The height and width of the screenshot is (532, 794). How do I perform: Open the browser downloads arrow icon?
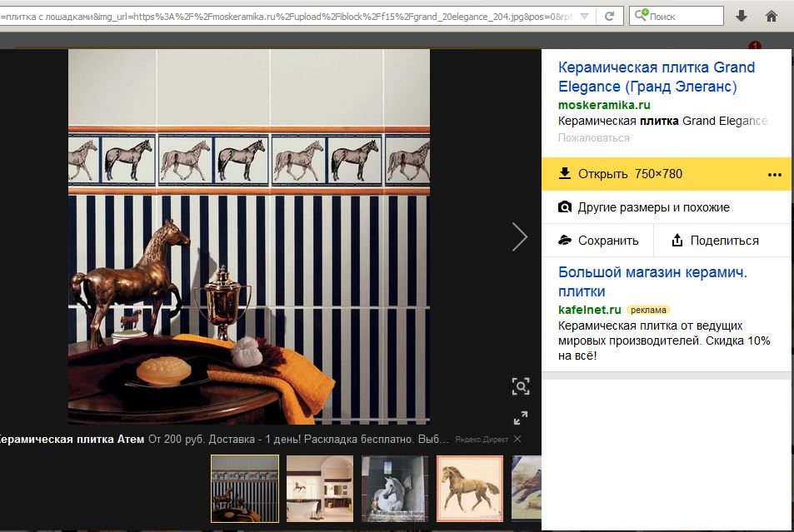(742, 16)
